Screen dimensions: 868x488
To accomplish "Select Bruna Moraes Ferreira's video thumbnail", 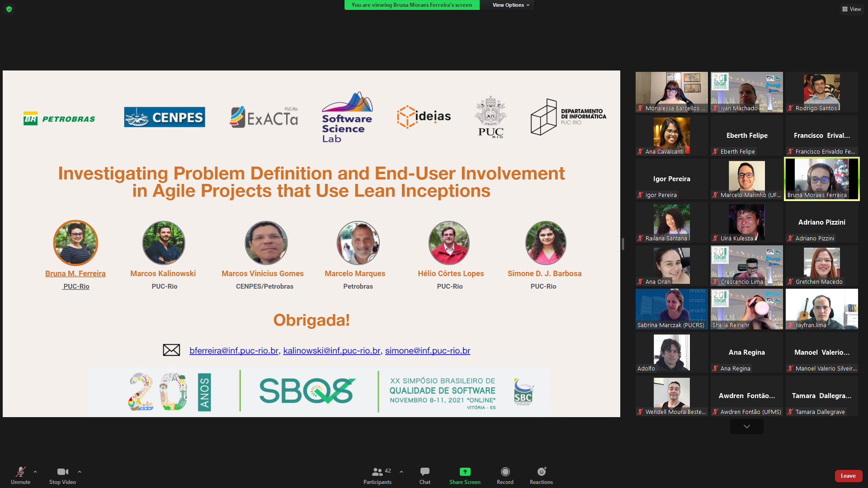I will click(821, 178).
